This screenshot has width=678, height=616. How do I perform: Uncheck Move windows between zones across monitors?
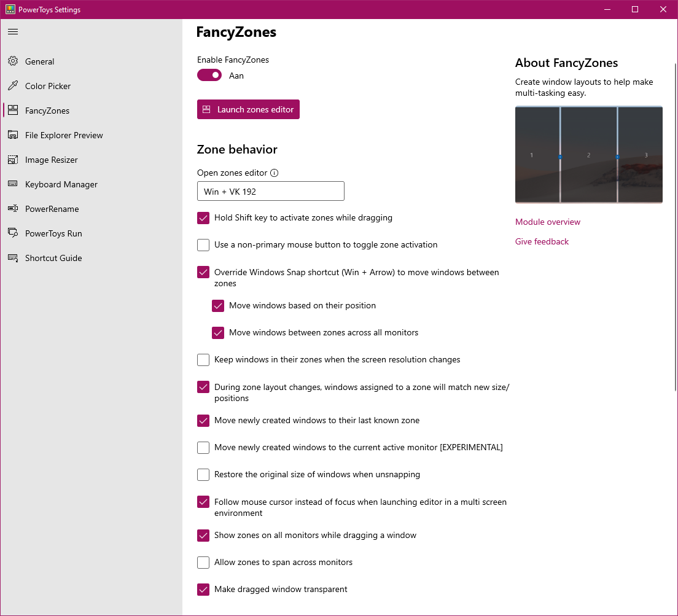(218, 332)
